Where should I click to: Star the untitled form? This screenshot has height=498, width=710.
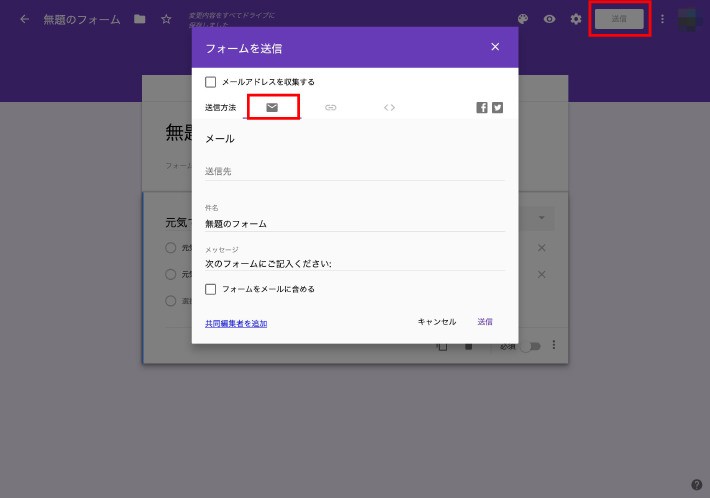(166, 19)
